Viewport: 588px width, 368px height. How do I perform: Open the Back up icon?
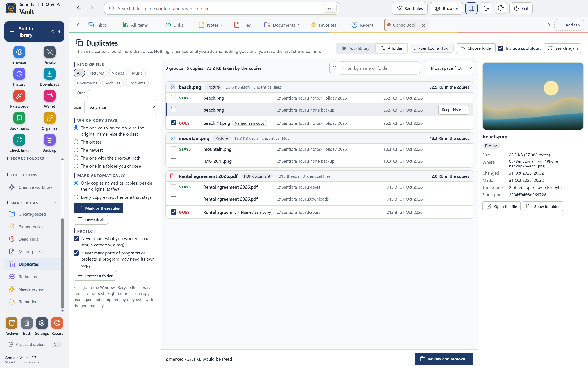50,140
